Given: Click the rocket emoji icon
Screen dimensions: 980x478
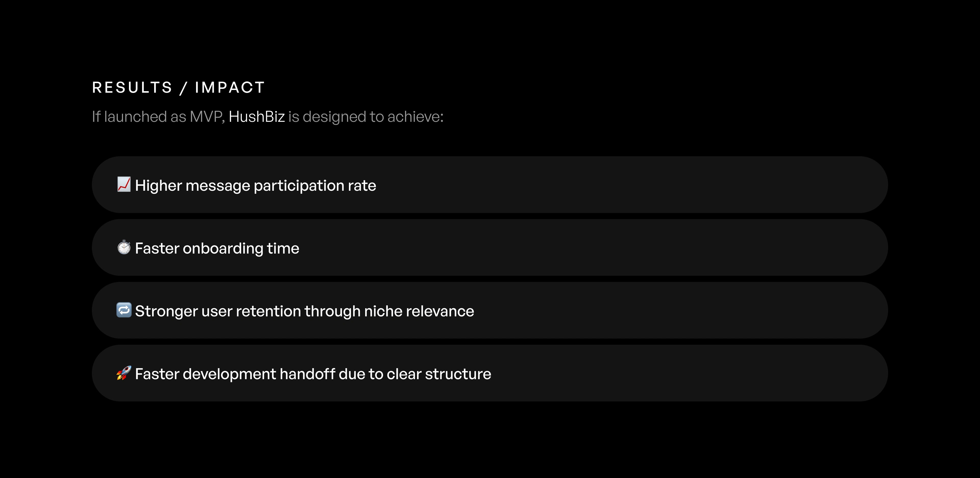Looking at the screenshot, I should point(124,373).
